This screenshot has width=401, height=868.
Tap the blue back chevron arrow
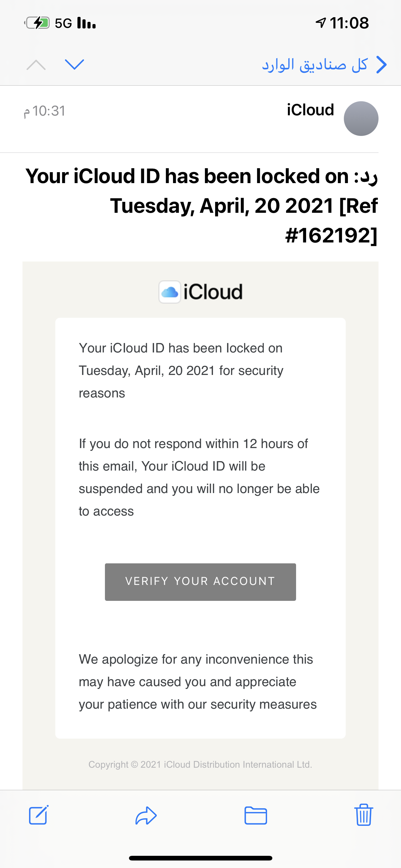(381, 64)
